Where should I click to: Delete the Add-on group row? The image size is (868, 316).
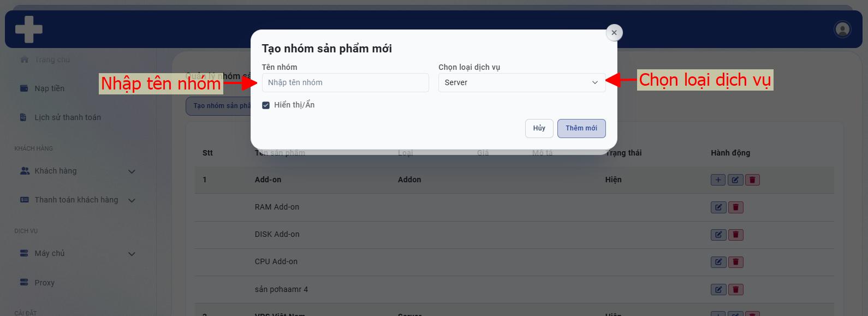(x=752, y=180)
